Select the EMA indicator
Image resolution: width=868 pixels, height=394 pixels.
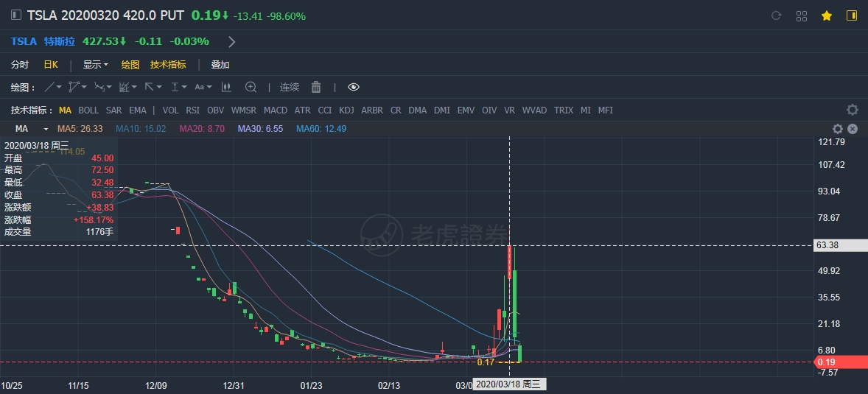pos(138,110)
